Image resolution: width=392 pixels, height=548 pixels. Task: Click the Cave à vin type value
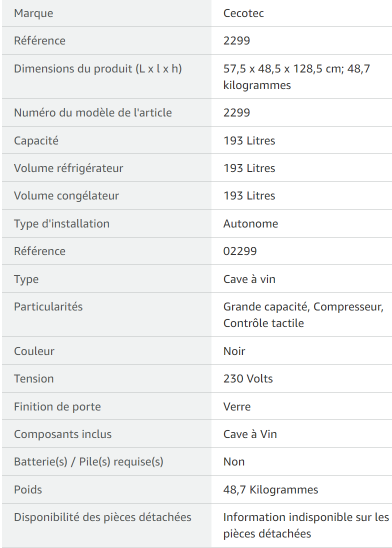tap(249, 279)
